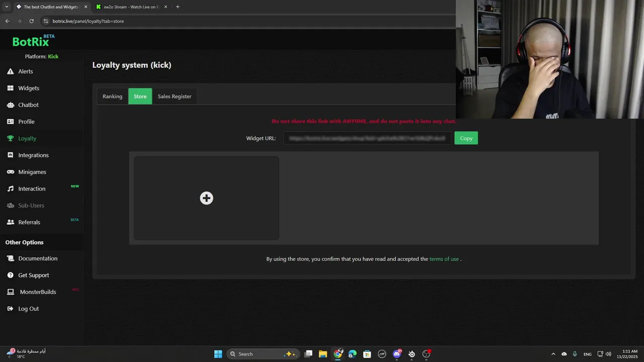Log Out of BotRix
The image size is (644, 362).
pyautogui.click(x=28, y=309)
